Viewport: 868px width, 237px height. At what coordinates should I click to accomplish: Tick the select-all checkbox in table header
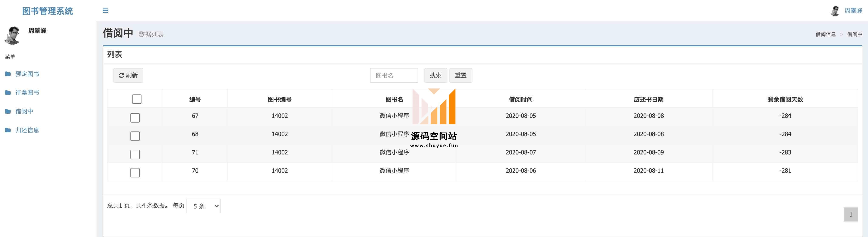[137, 99]
